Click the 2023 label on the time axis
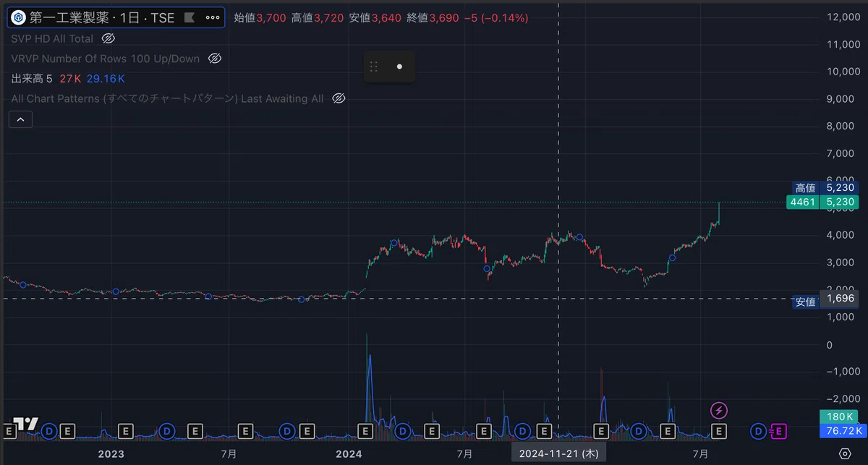Image resolution: width=868 pixels, height=465 pixels. coord(111,454)
